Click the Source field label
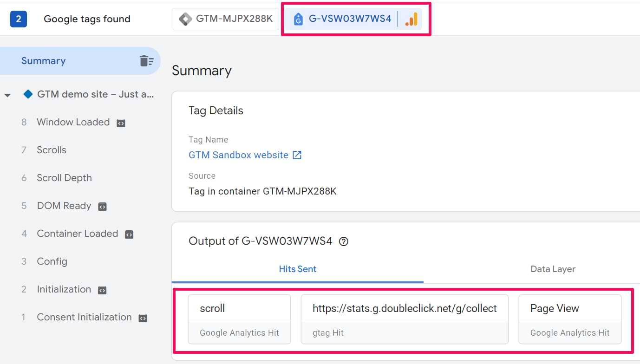This screenshot has height=364, width=640. (202, 176)
